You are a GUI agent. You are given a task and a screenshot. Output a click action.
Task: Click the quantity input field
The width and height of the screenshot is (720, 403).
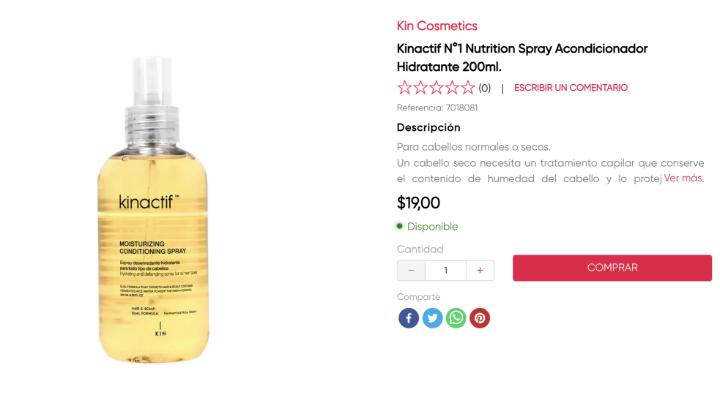446,270
